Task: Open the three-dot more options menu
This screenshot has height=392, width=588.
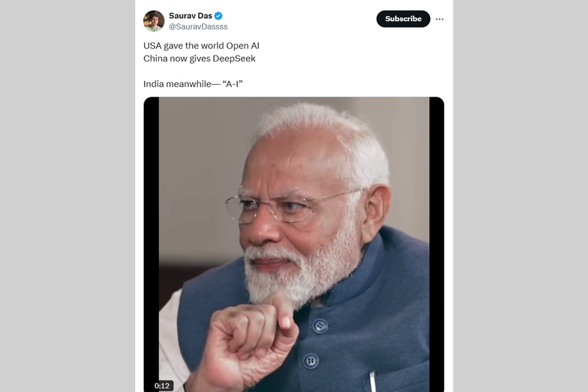Action: (x=440, y=19)
